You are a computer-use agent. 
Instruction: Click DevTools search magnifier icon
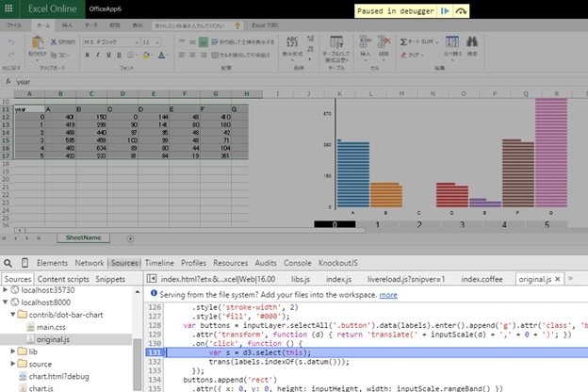click(8, 263)
